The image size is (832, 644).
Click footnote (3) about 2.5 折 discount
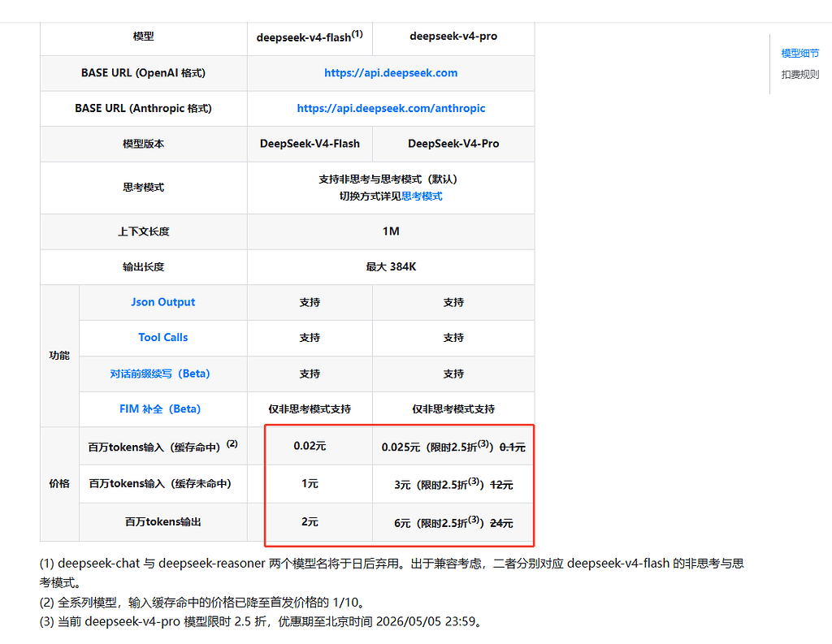[x=262, y=622]
